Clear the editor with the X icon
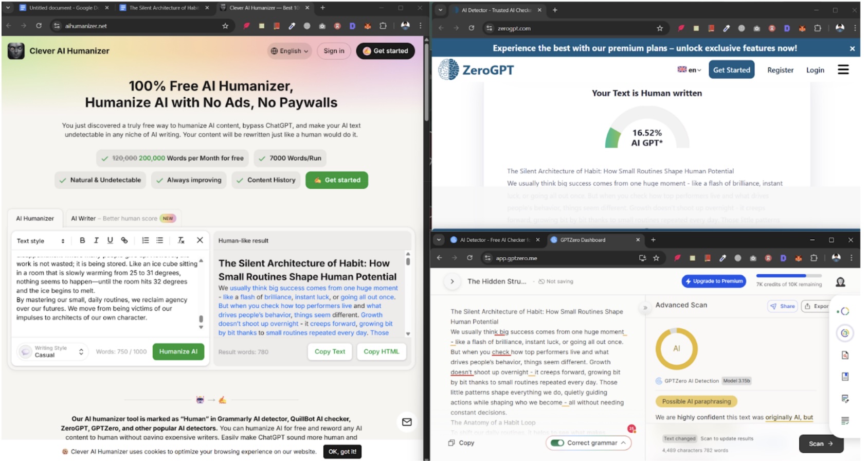The image size is (868, 461). 200,240
